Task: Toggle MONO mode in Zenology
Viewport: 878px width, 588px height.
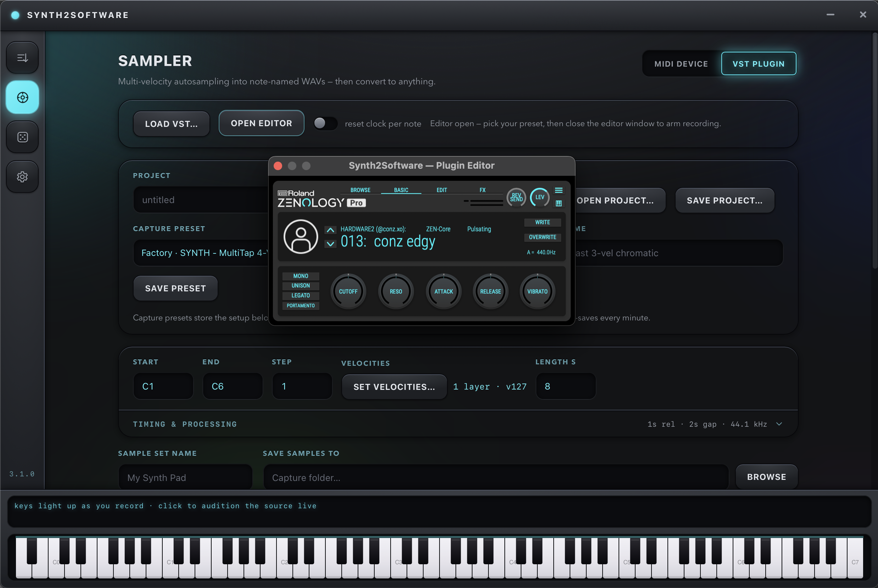Action: (x=301, y=276)
